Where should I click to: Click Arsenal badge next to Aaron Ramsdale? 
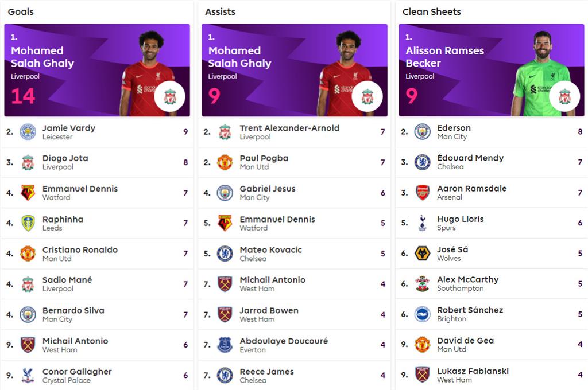click(423, 193)
